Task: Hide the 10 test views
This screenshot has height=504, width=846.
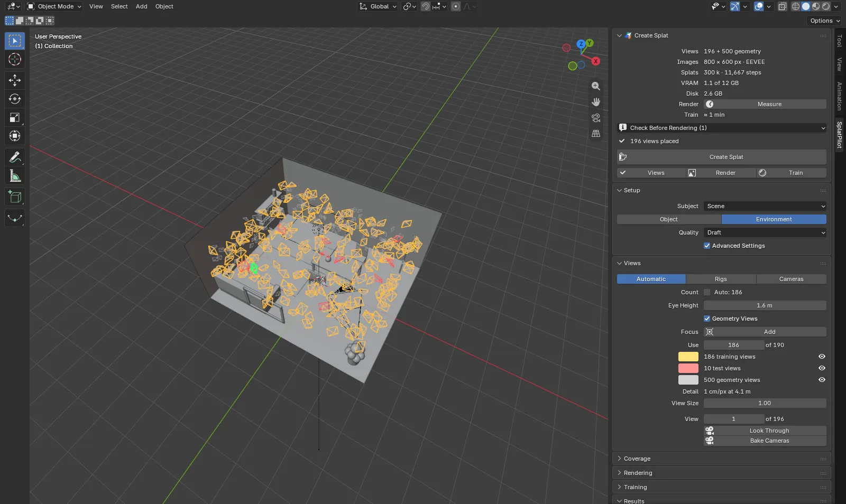Action: pos(822,368)
